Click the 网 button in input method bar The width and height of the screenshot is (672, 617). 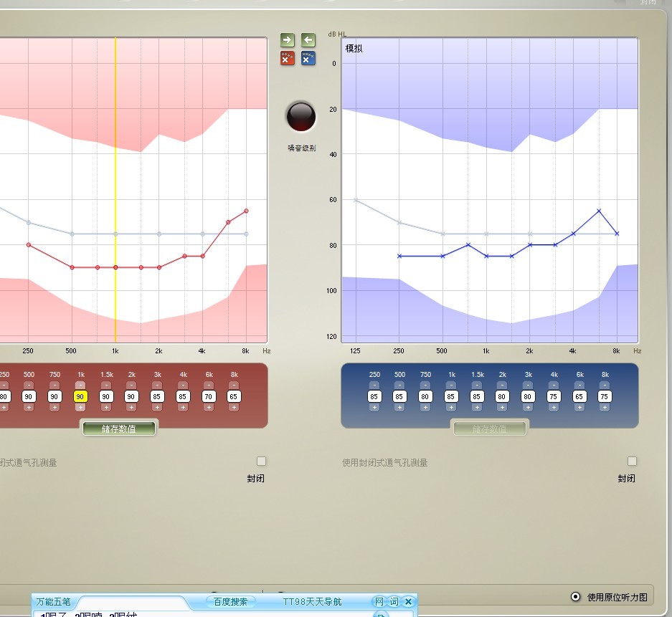[x=379, y=602]
